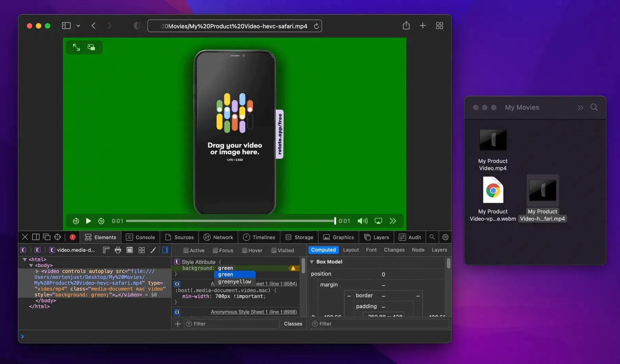Expand the video element tree node
Screen dimensions: 620x364
[37, 271]
